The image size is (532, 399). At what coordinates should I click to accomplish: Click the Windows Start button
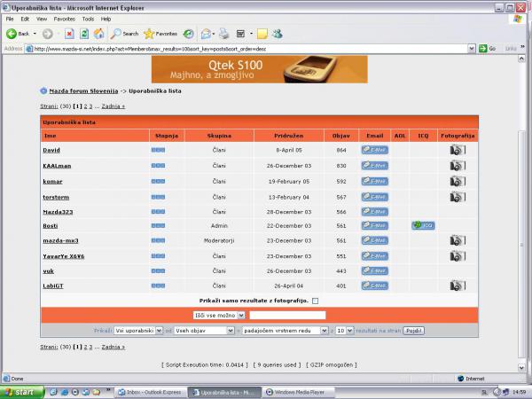[x=22, y=392]
